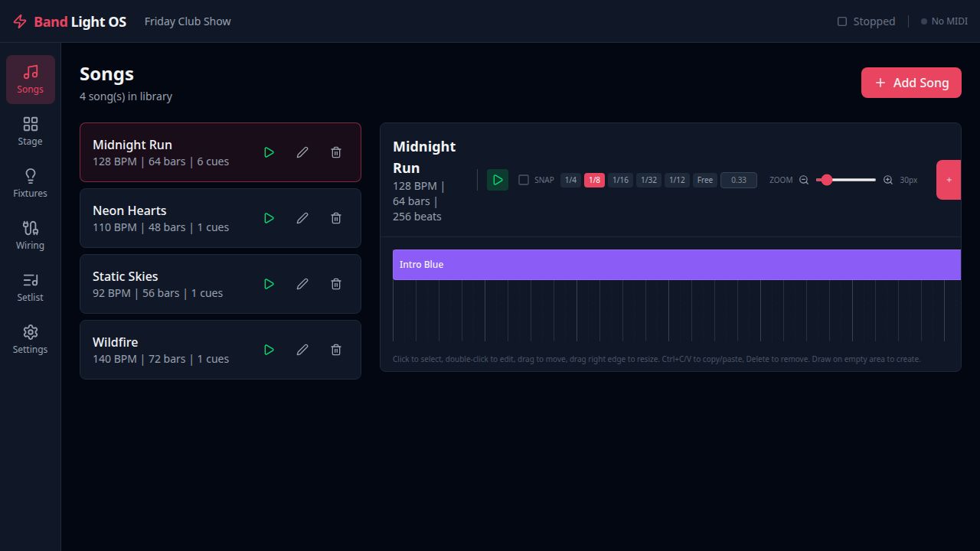Open Settings from the sidebar
Screen dimensions: 980x551
coord(31,340)
